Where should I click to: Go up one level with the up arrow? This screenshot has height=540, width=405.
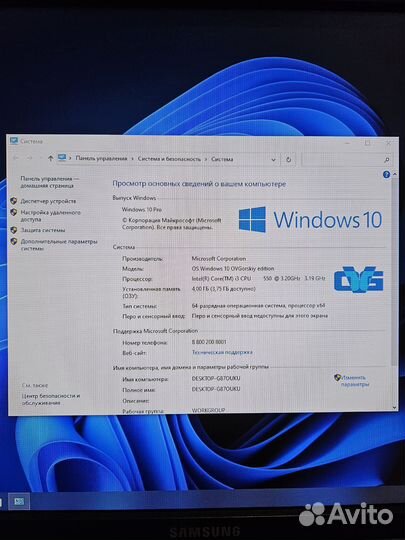[51, 158]
